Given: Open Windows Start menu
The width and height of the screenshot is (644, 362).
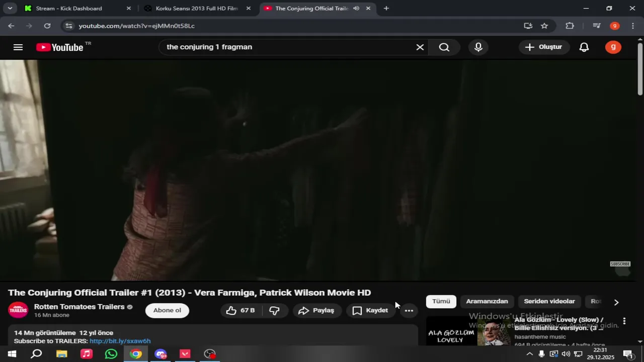Looking at the screenshot, I should coord(12,354).
